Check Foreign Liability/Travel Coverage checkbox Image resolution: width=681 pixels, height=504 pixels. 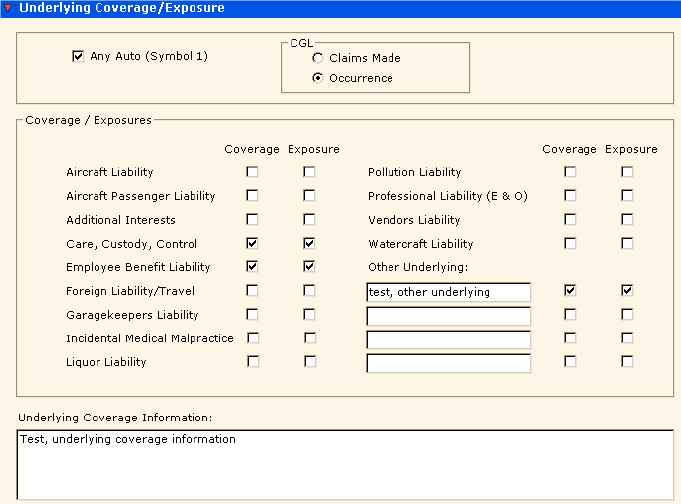(x=252, y=290)
